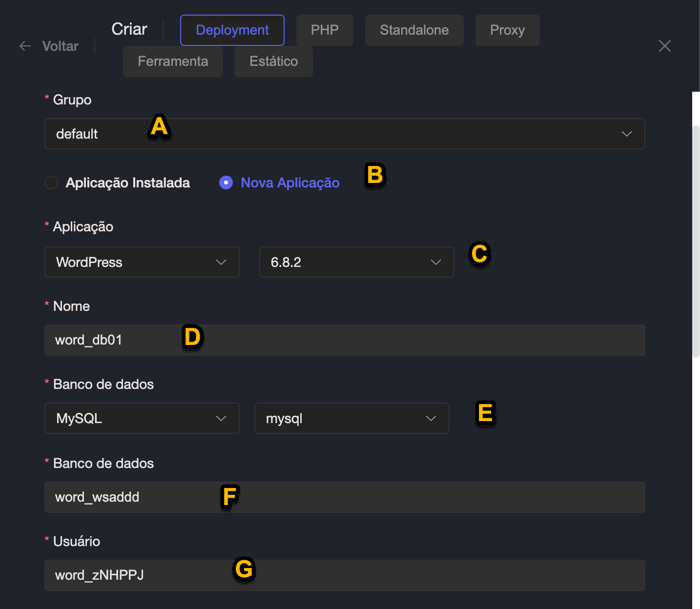
Task: Open the mysql instance dropdown
Action: pyautogui.click(x=351, y=418)
